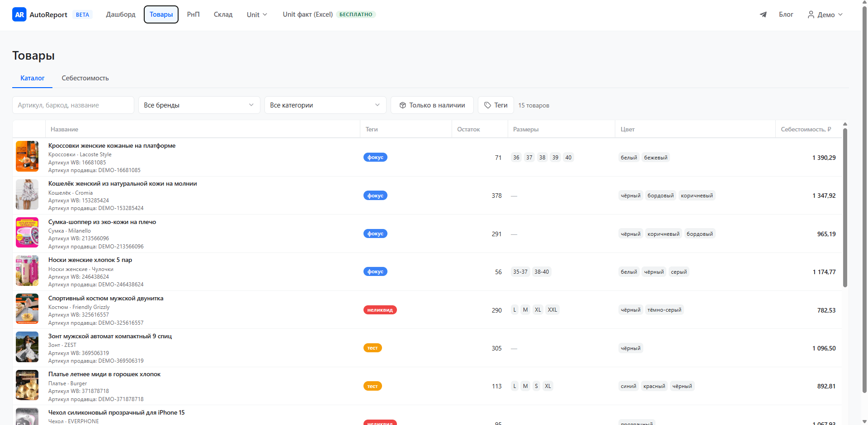Click the Демо user profile icon

811,14
